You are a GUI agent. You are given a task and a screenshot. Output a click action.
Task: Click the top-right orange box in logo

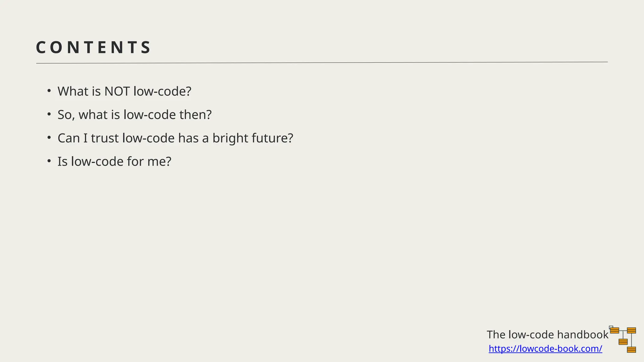631,330
